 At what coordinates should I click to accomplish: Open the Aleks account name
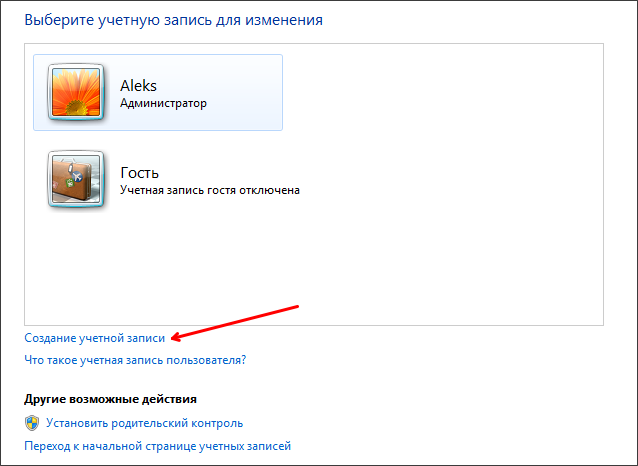click(x=138, y=85)
